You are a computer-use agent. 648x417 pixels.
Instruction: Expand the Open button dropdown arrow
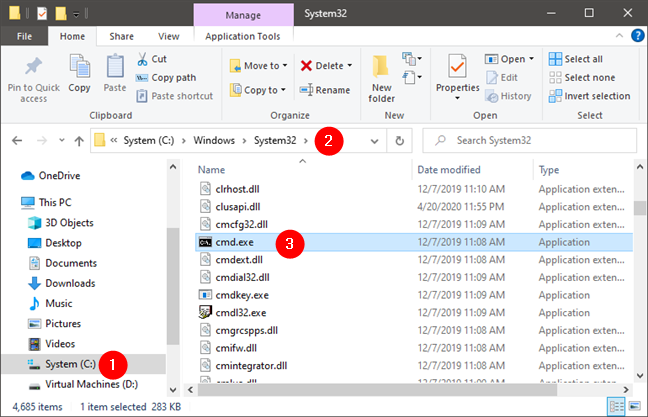pyautogui.click(x=531, y=59)
